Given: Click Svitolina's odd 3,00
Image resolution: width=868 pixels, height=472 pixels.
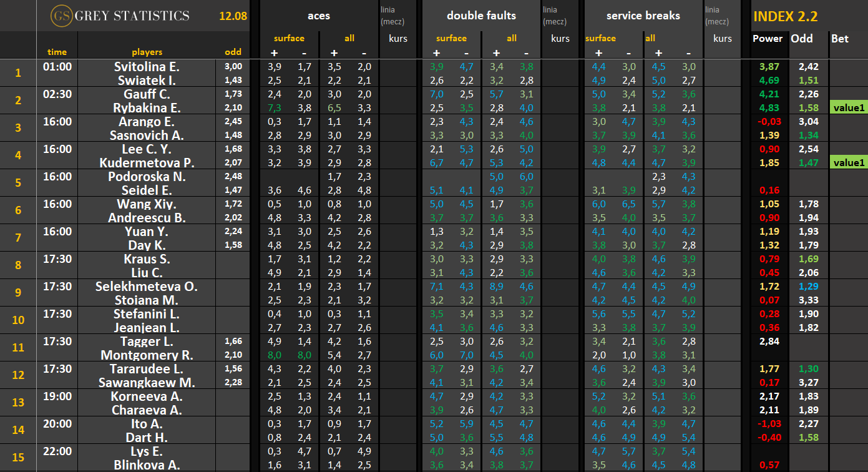Looking at the screenshot, I should point(233,66).
